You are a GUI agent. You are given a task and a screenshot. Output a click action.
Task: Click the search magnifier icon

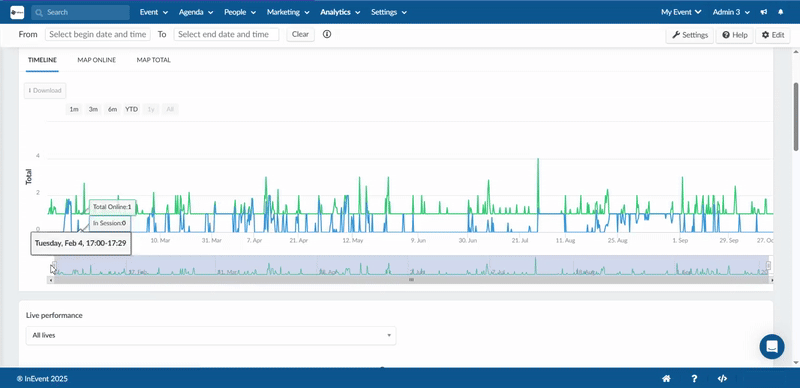point(39,12)
